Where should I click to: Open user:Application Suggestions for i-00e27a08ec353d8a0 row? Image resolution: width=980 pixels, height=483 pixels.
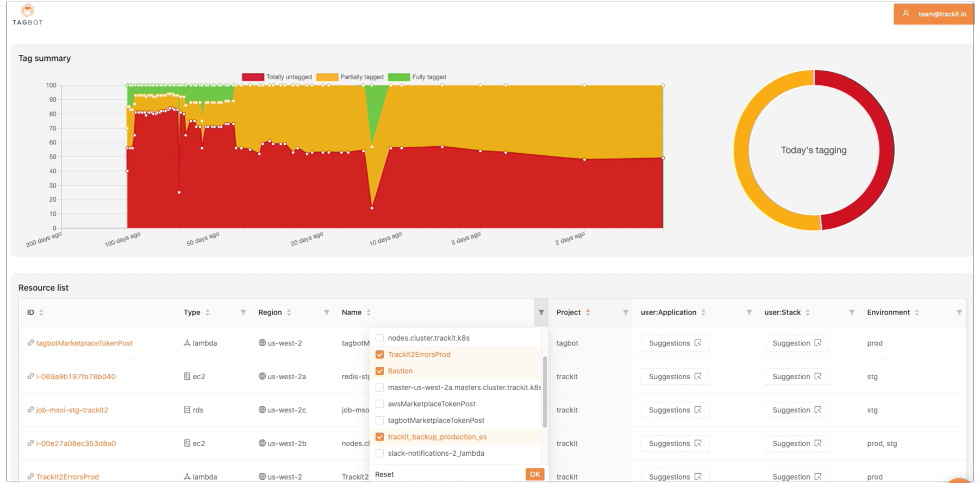pyautogui.click(x=675, y=443)
